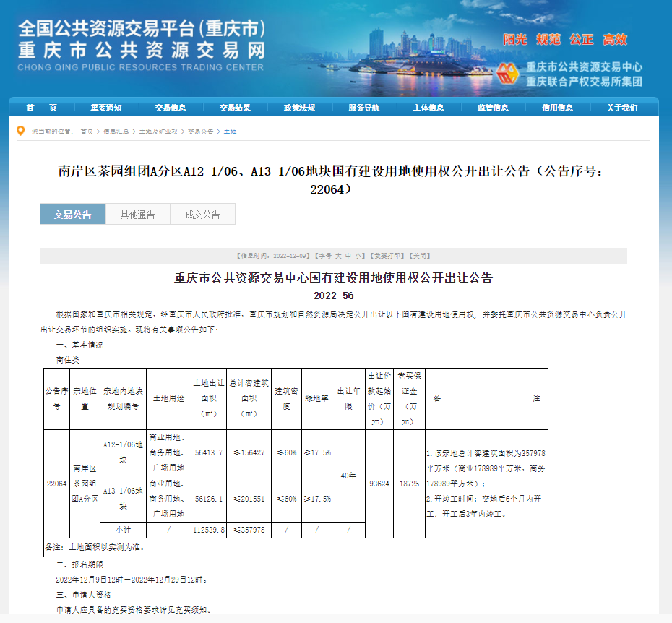The height and width of the screenshot is (623, 672).
Task: Click the cell A13-1/06地块
Action: coord(123,499)
